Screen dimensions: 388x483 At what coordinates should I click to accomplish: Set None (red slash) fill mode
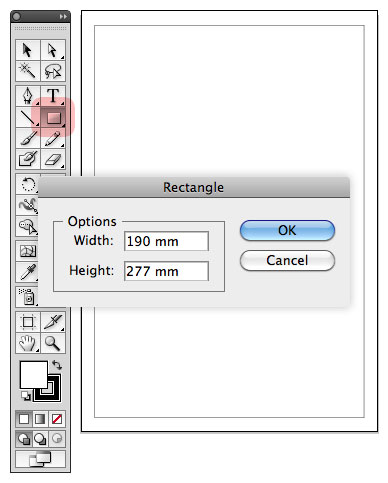pos(57,419)
